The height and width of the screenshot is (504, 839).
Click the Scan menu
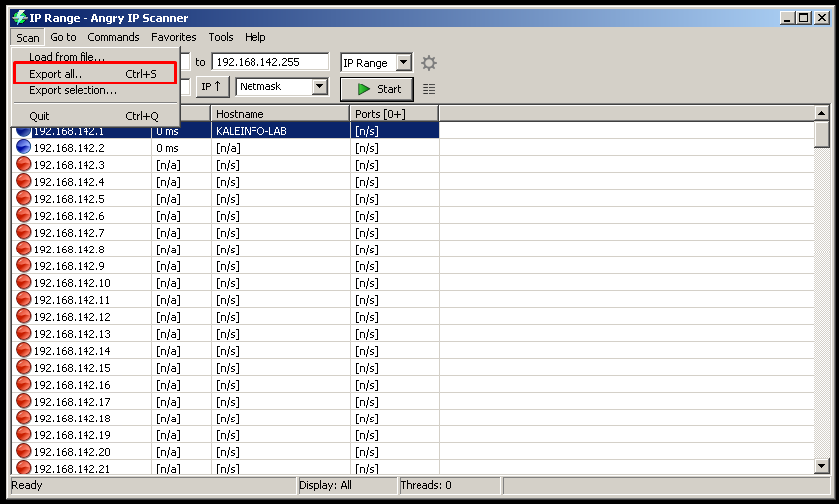[27, 38]
